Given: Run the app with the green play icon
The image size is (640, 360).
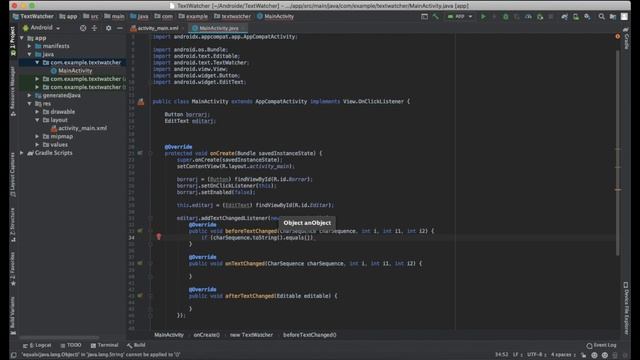Looking at the screenshot, I should tap(483, 17).
